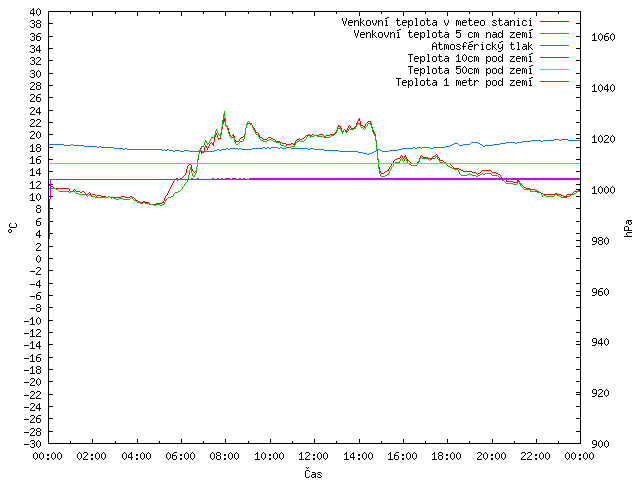Viewport: 640px width, 480px height.
Task: Click the temperature tick label '0'
Action: tap(38, 259)
